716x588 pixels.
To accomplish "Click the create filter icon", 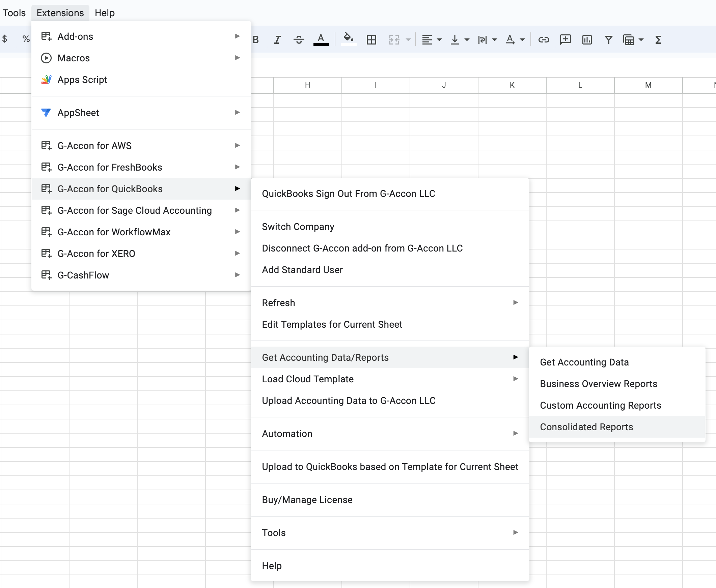I will [x=608, y=40].
